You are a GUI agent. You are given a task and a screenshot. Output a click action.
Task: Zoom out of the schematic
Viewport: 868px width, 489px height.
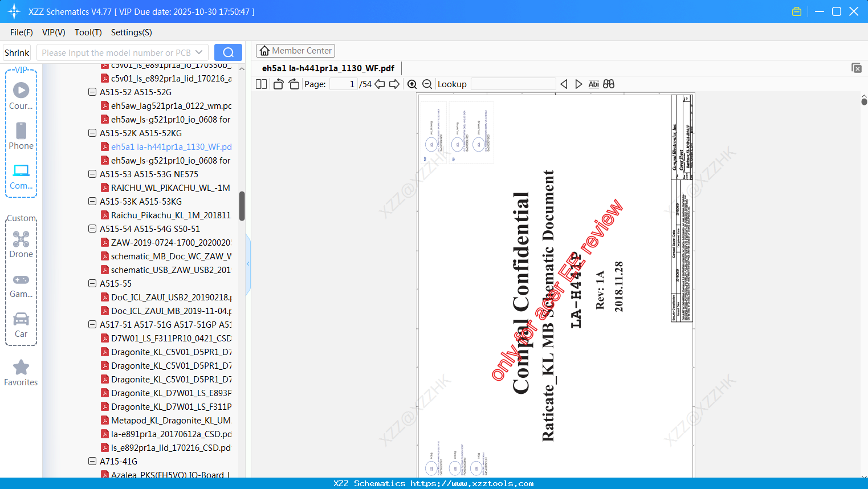427,84
